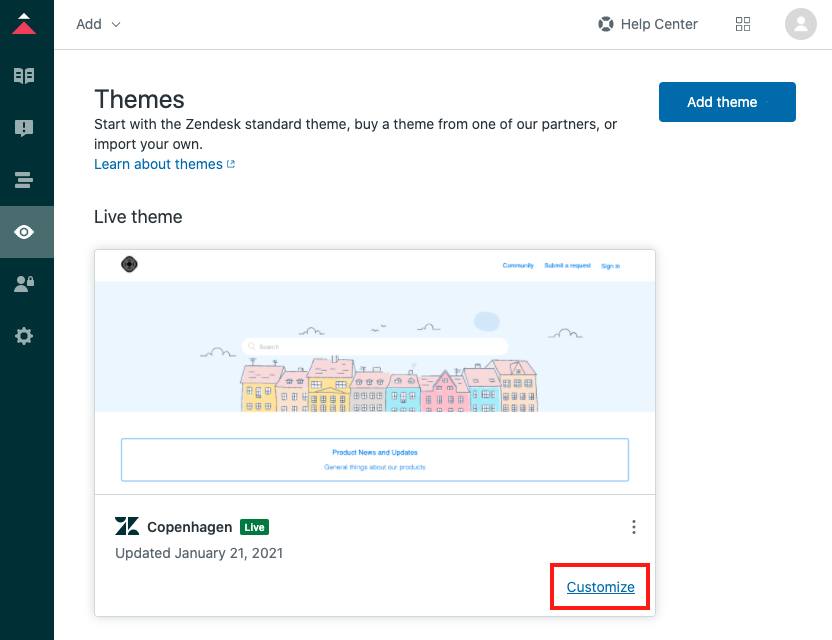832x640 pixels.
Task: Open the Copenhagen theme three-dot options menu
Action: click(x=633, y=527)
